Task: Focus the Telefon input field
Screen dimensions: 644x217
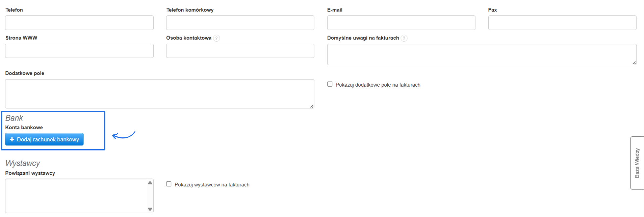Action: (x=79, y=23)
